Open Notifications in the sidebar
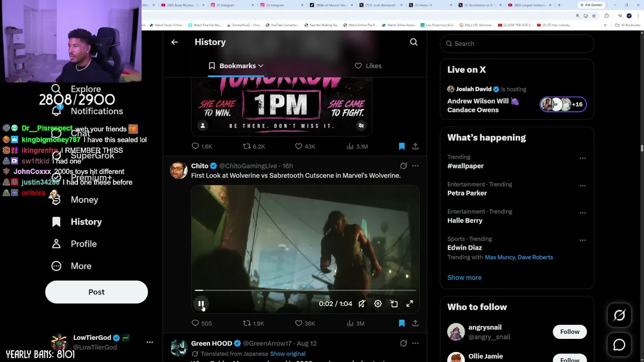The width and height of the screenshot is (644, 362). tap(87, 111)
